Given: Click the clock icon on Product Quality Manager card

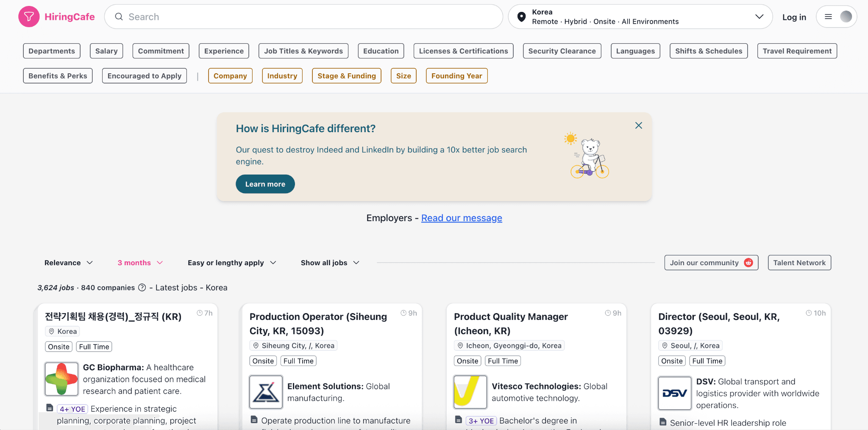Looking at the screenshot, I should pyautogui.click(x=608, y=313).
